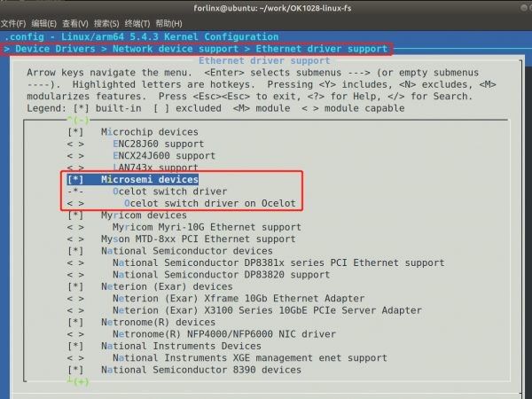Toggle the Myricom devices [*] checkbox
This screenshot has width=532, height=399.
click(x=76, y=215)
